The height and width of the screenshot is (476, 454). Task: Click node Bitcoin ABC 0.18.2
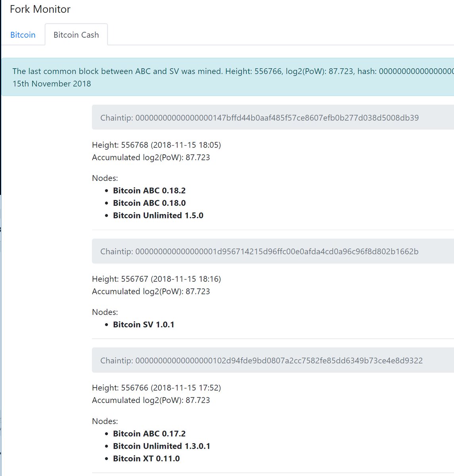click(149, 190)
